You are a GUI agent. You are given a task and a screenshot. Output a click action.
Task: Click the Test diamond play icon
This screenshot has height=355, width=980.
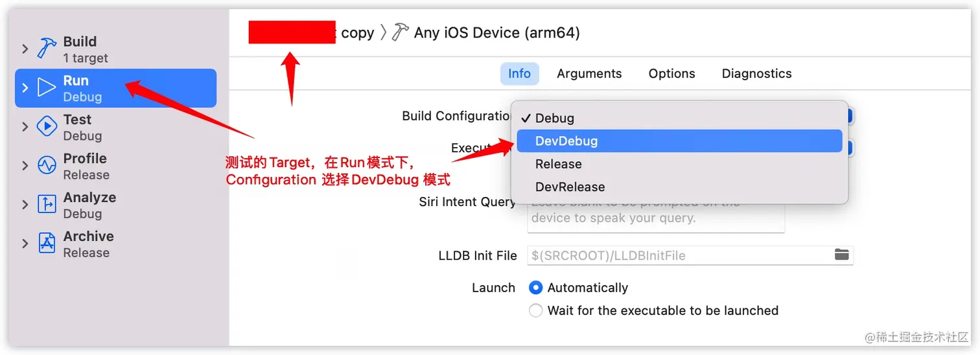click(47, 126)
